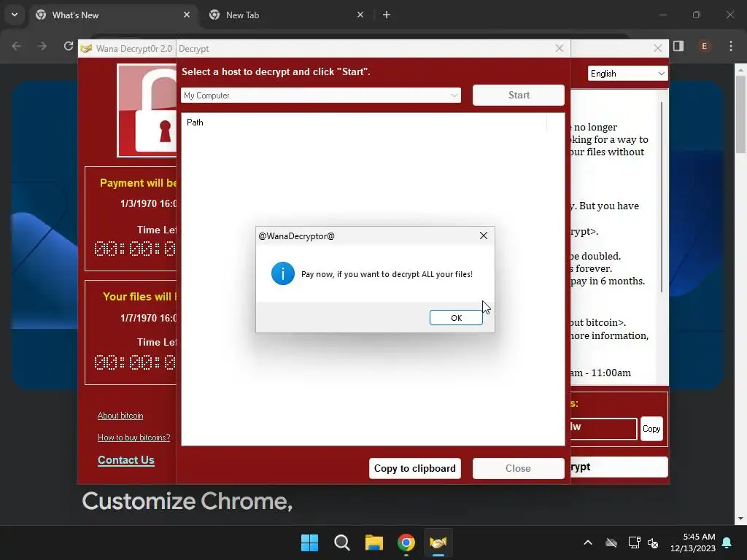Click the muted volume tray icon
747x560 pixels.
(653, 542)
